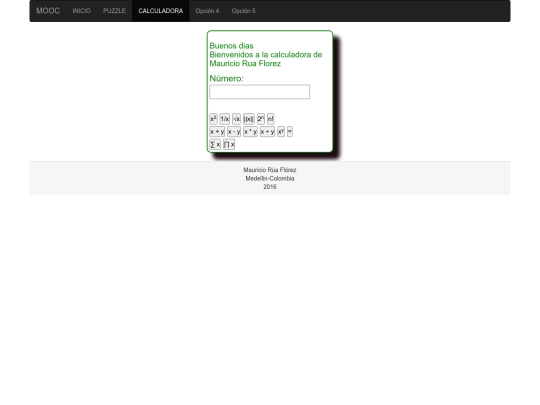Open Opción 5 in the navbar
Viewport: 540px width, 405px height.
click(243, 11)
